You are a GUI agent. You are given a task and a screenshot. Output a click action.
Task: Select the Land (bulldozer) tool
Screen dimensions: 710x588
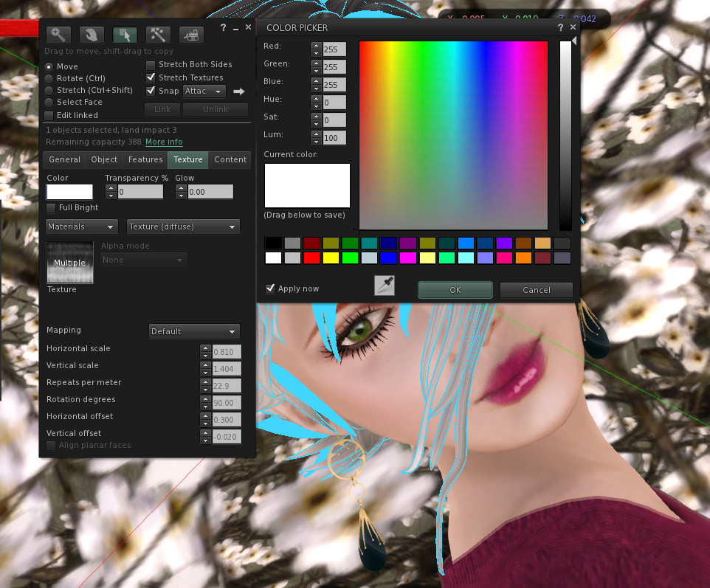coord(191,34)
